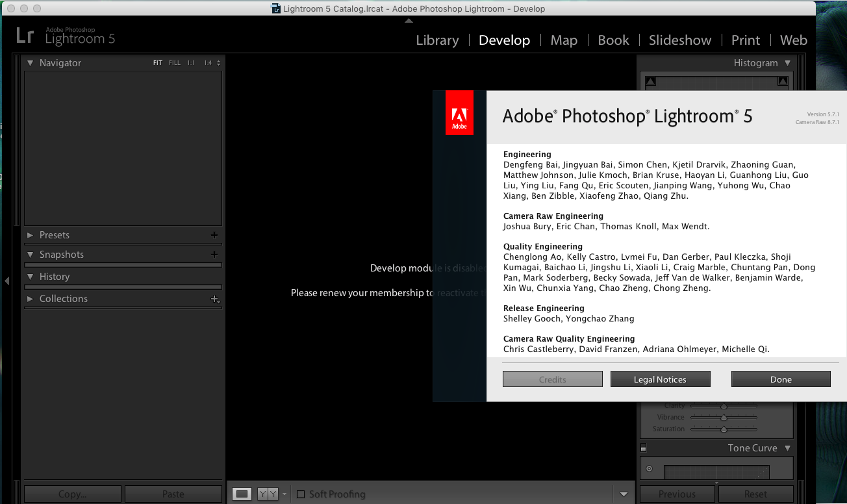The image size is (847, 504).
Task: Click the Previous button
Action: tap(677, 494)
